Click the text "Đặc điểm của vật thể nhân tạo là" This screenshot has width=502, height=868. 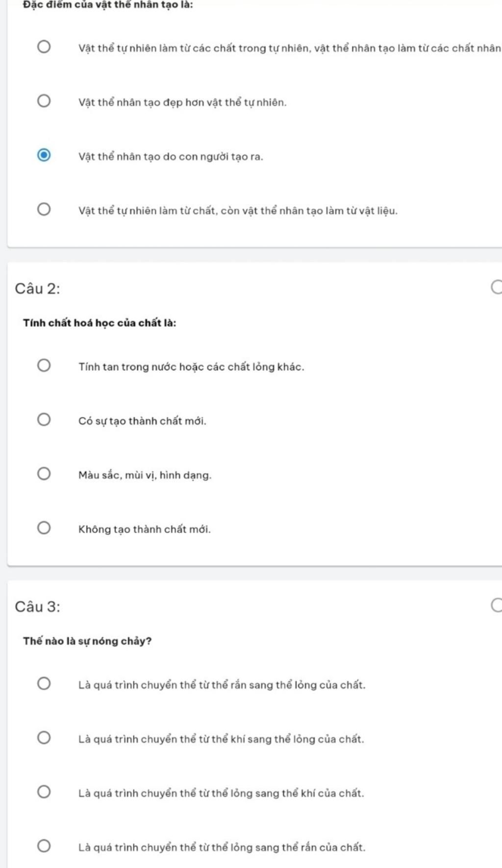click(108, 4)
